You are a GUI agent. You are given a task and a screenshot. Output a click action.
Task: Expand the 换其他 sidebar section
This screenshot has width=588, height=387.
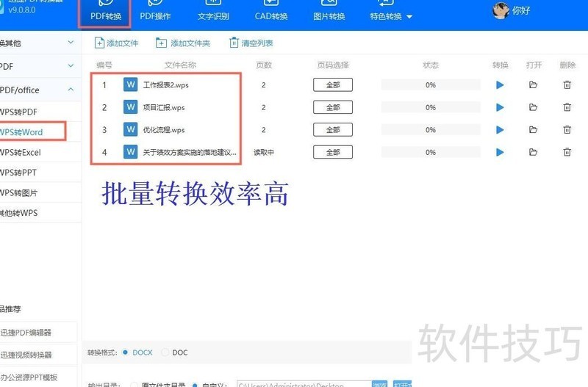(40, 43)
